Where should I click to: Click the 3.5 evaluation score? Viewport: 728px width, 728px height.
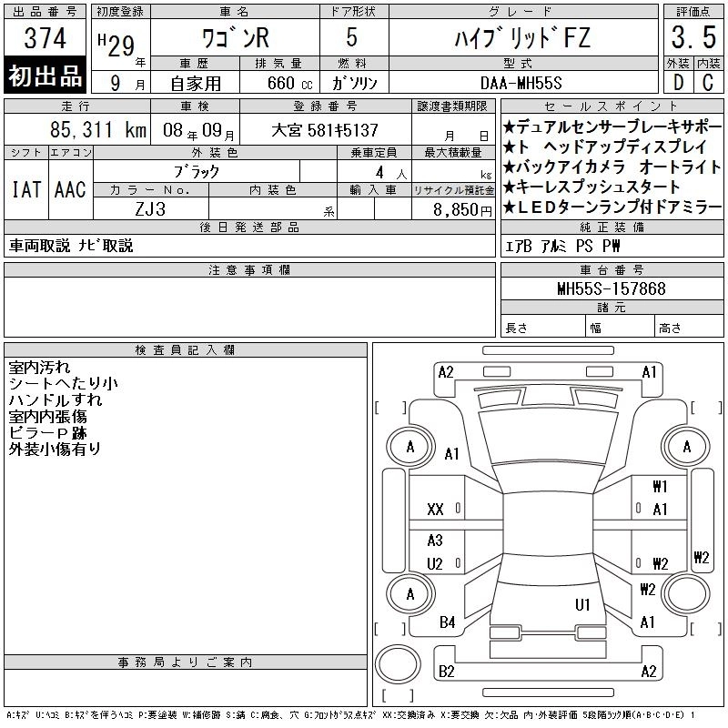point(693,37)
